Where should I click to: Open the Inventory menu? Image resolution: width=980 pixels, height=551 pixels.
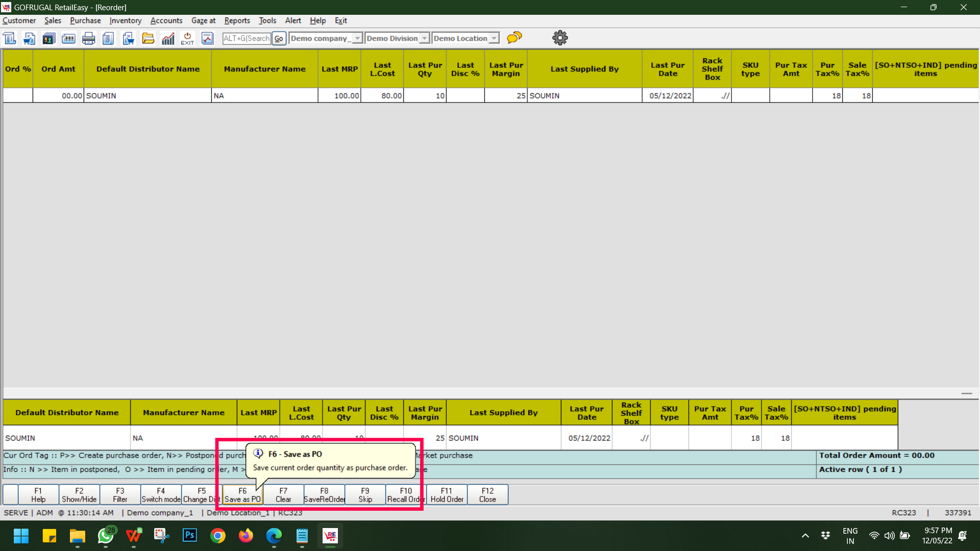pos(125,20)
